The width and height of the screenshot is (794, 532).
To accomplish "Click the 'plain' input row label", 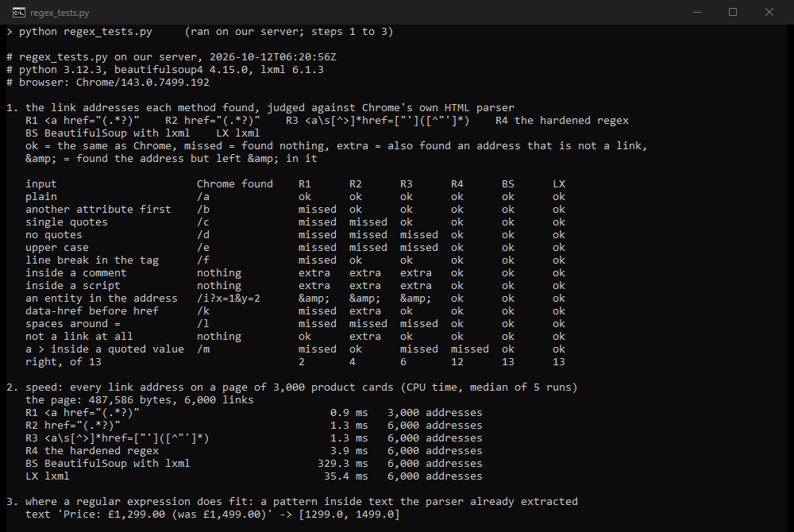I will coord(41,196).
